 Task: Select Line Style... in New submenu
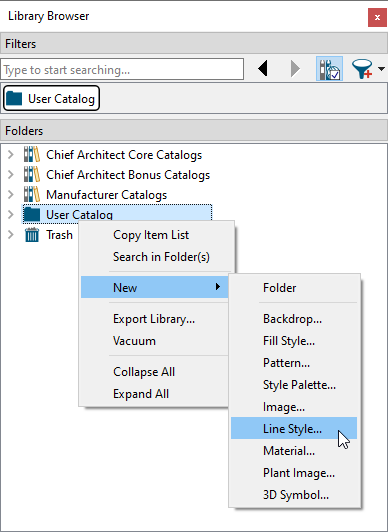[x=294, y=428]
